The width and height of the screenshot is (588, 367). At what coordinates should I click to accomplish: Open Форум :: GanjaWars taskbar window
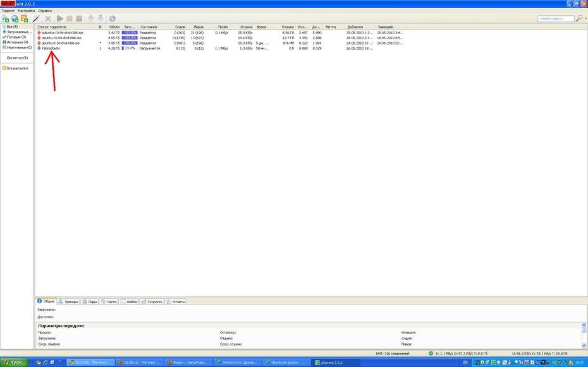[188, 363]
